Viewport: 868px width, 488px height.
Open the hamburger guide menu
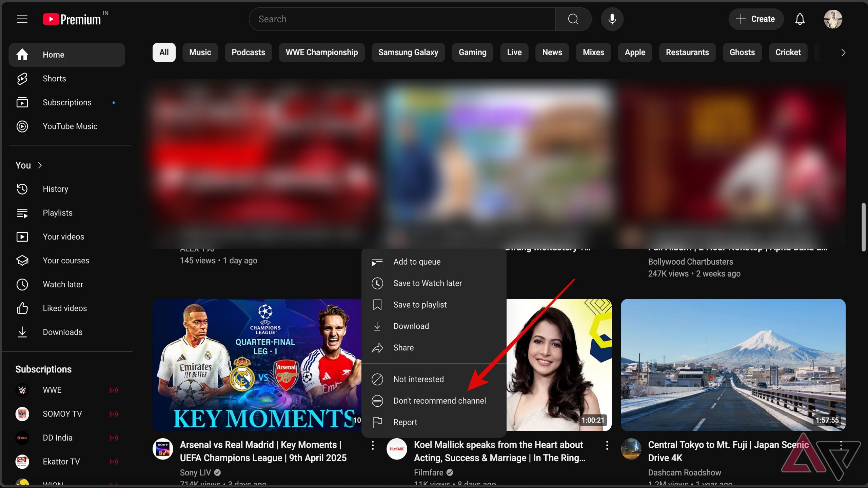(22, 19)
